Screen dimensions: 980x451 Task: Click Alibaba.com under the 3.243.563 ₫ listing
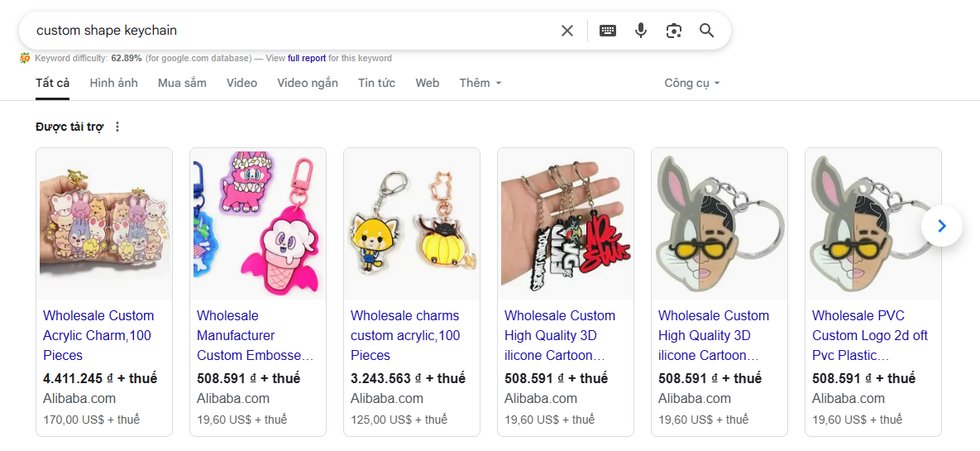(x=387, y=399)
